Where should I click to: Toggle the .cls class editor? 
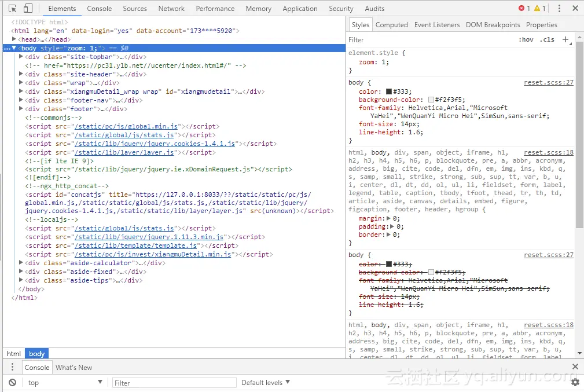pos(547,40)
